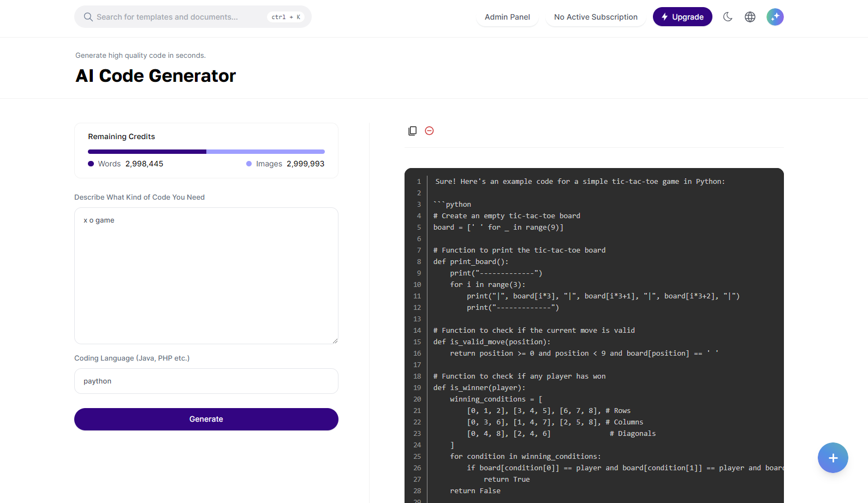Click the search magnifier icon
Screen dimensions: 868x503
pyautogui.click(x=88, y=17)
